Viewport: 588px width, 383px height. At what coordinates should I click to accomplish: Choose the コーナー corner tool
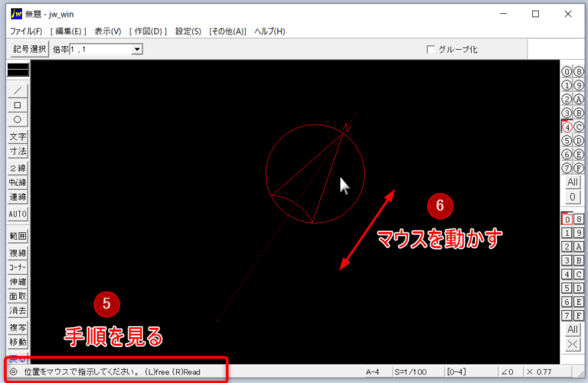18,267
